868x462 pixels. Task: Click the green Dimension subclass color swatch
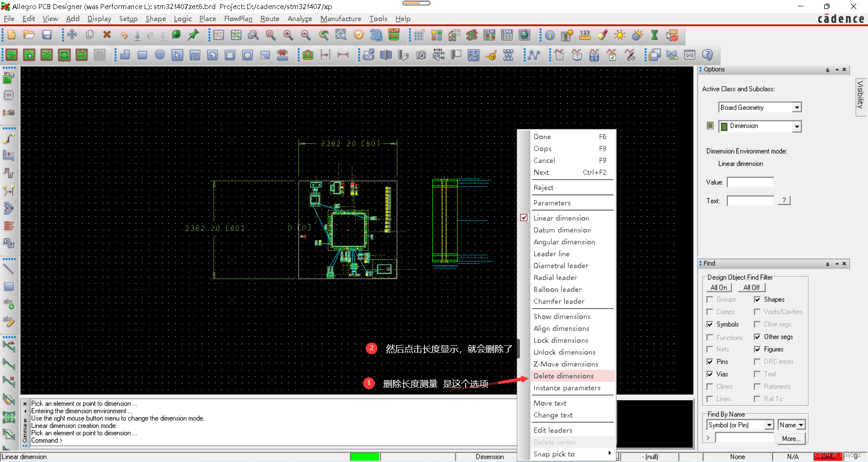tap(710, 126)
